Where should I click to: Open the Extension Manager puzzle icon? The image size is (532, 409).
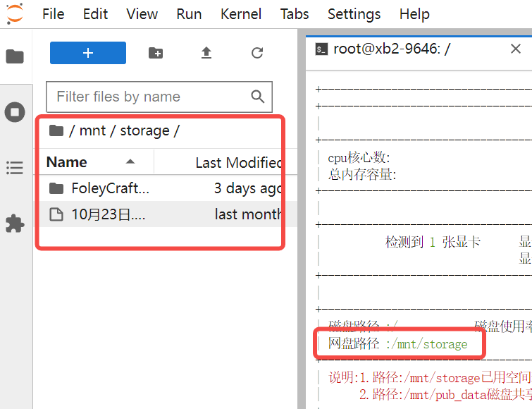coord(15,224)
